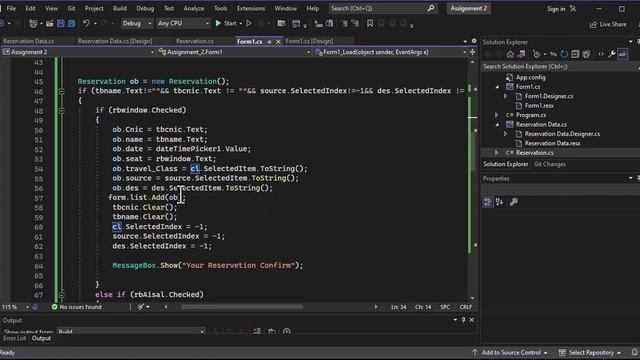Switch to Git Changes tab
The image size is (640, 360).
(x=549, y=164)
